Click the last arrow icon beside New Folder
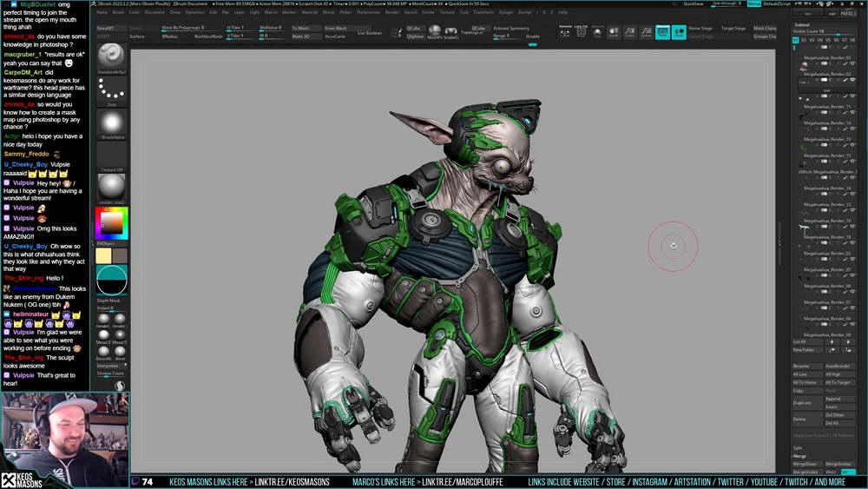This screenshot has height=489, width=868. click(x=847, y=350)
